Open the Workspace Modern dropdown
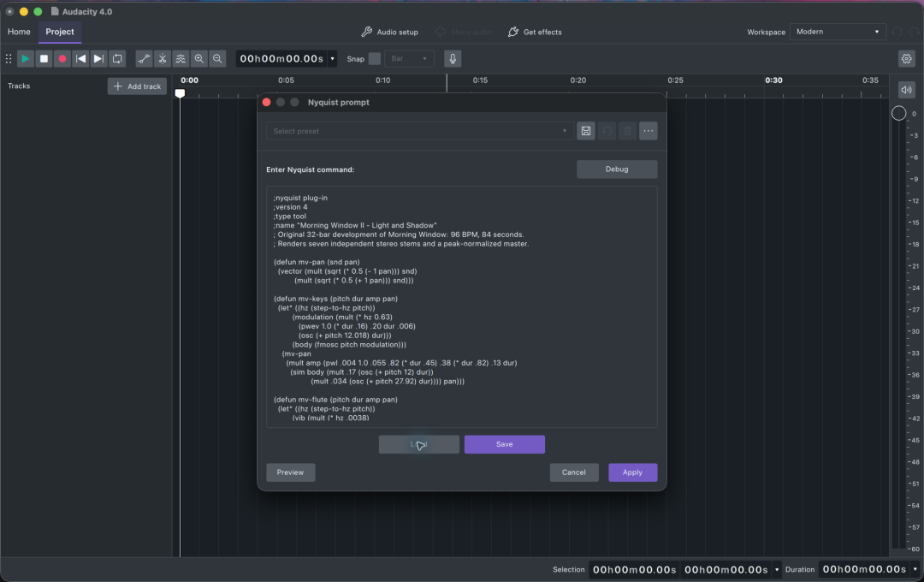Screen dimensions: 924x582 click(x=838, y=32)
